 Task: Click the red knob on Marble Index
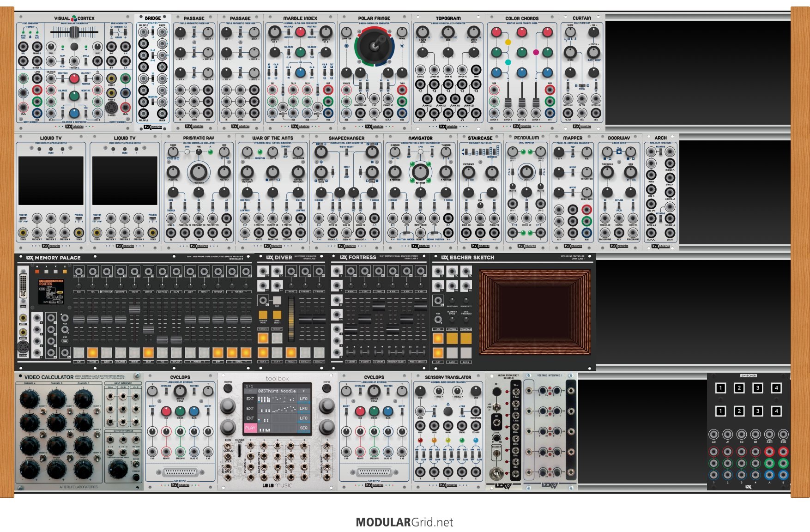point(300,32)
